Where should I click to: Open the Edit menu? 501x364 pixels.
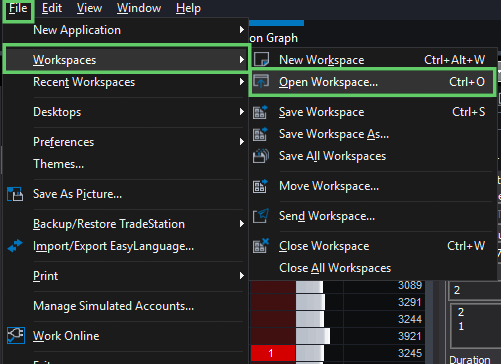52,8
